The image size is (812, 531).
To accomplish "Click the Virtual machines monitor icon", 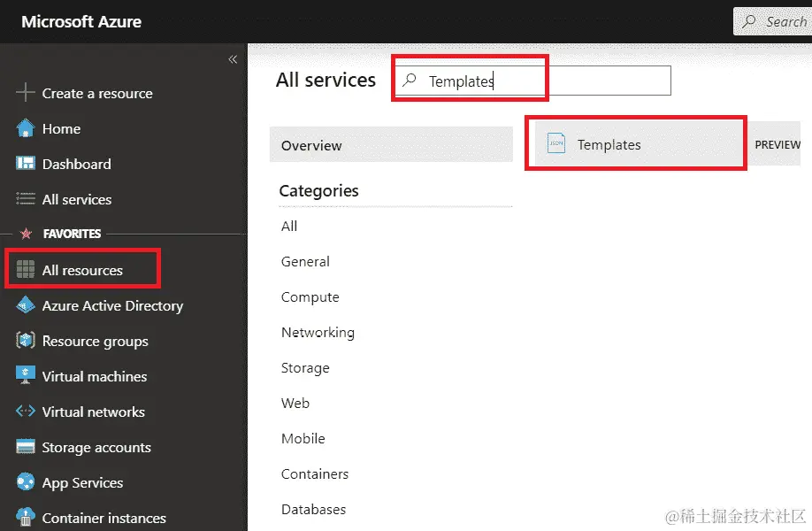I will 26,376.
